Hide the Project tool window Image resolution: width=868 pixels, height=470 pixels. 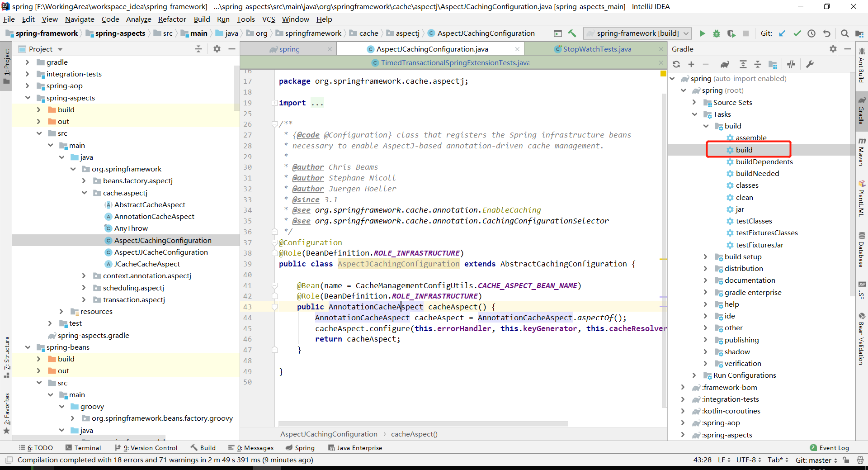[x=232, y=49]
